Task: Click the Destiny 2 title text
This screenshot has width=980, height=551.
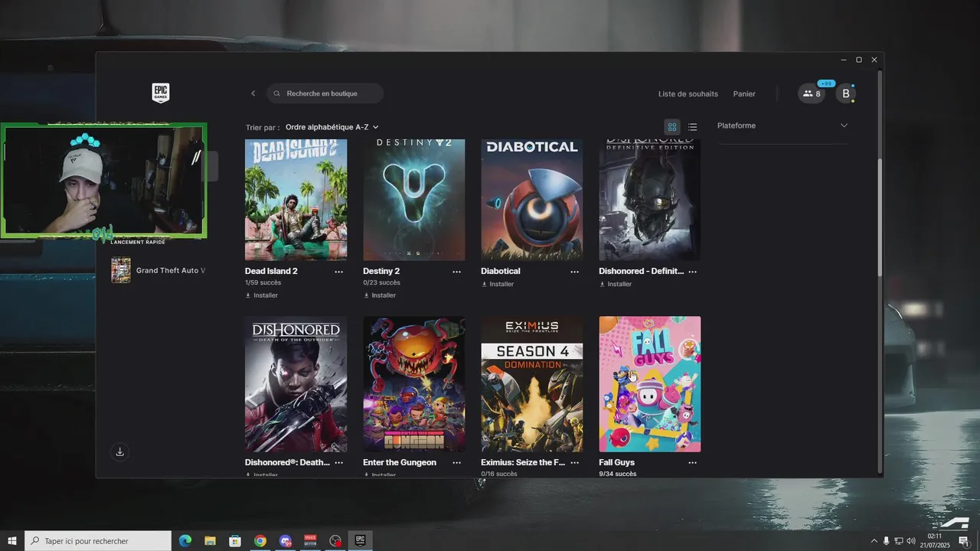Action: (x=381, y=272)
